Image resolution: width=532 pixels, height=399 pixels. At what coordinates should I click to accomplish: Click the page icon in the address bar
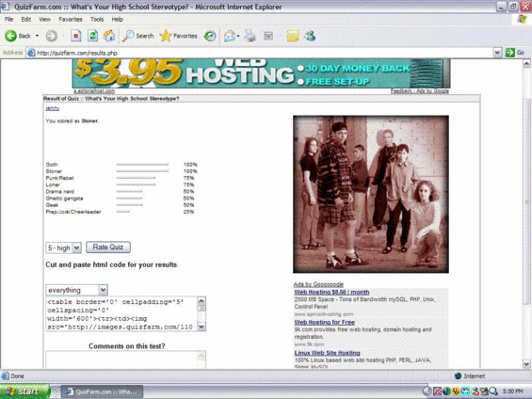coord(31,53)
